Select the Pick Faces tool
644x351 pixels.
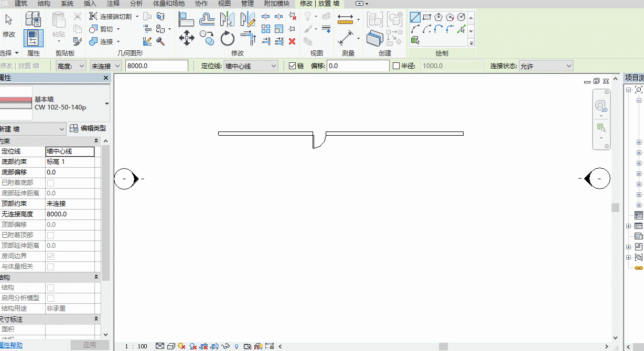(x=415, y=40)
